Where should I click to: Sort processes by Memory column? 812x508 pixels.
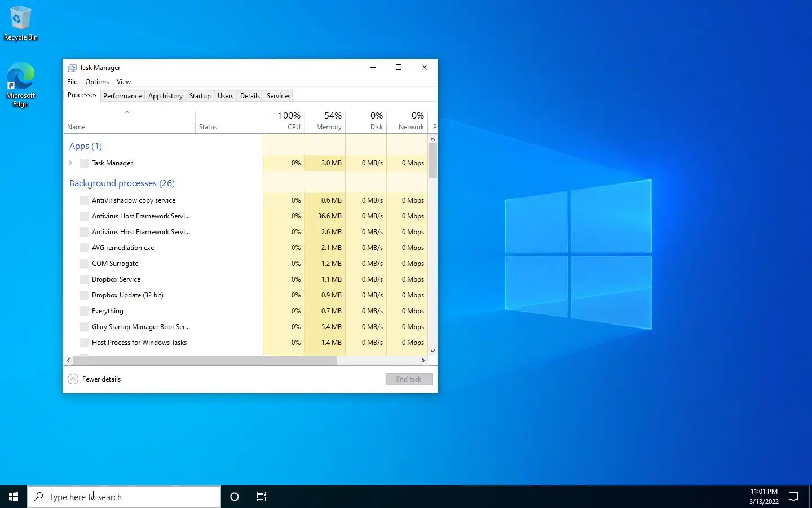click(x=325, y=121)
